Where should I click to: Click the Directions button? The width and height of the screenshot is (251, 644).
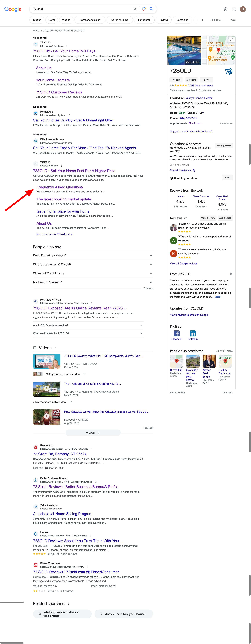(x=191, y=80)
